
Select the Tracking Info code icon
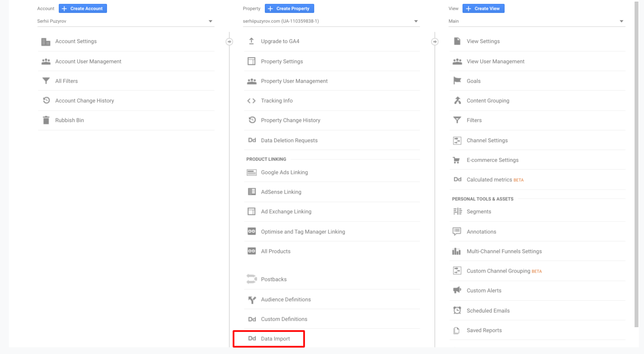click(252, 101)
